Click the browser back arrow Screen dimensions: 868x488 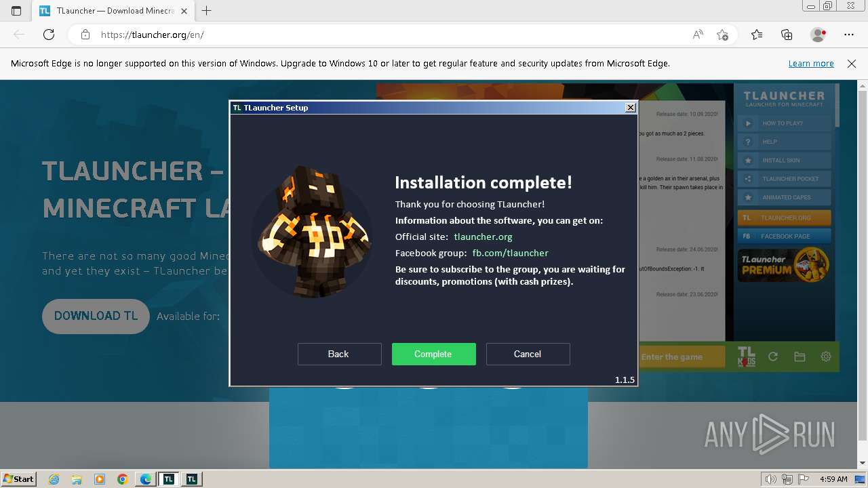tap(19, 35)
